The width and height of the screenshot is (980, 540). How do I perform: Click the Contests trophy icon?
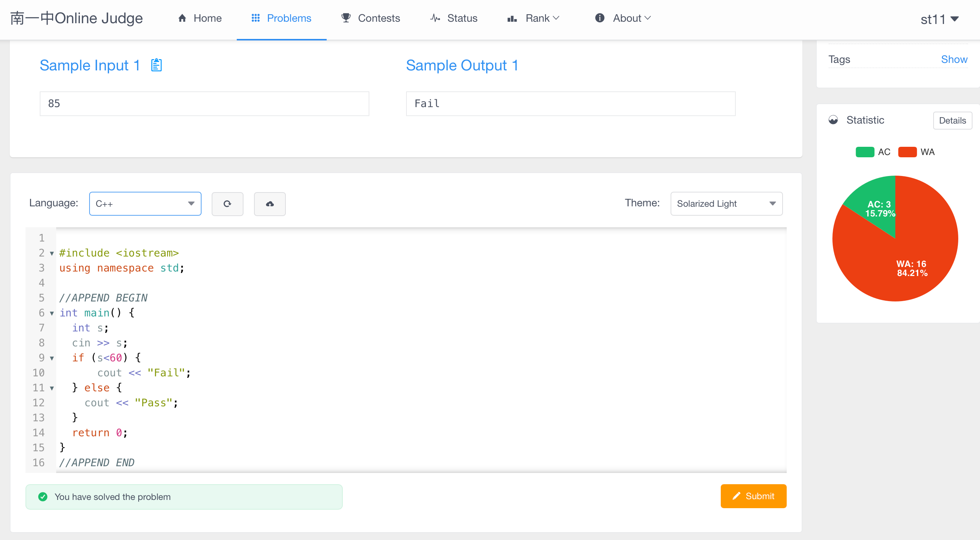[x=346, y=18]
